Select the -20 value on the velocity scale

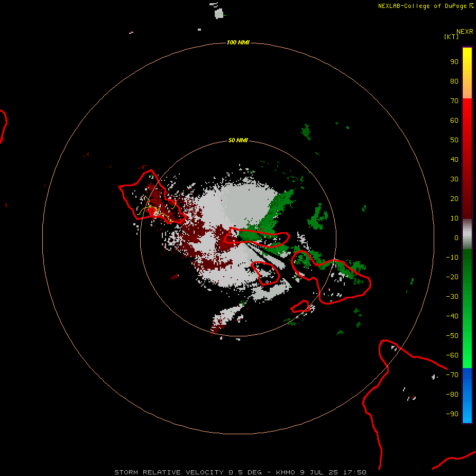click(x=452, y=277)
